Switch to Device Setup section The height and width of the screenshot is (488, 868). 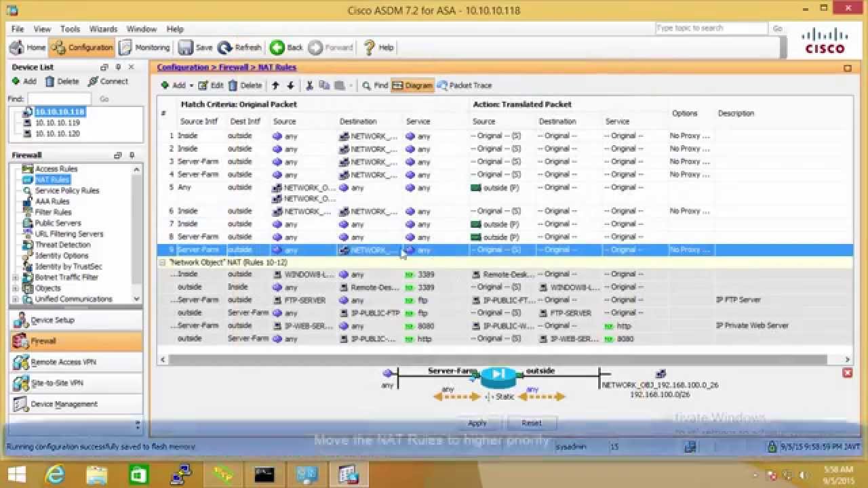click(76, 320)
